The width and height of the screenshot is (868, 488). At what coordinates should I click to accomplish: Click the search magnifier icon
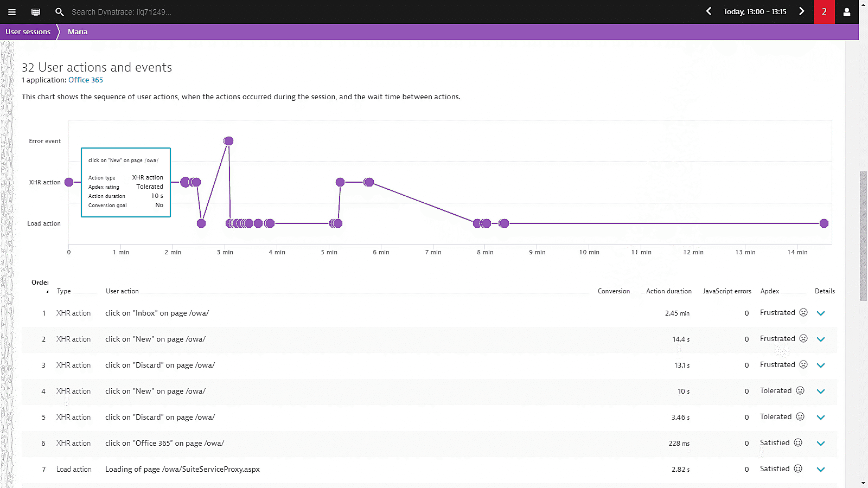pyautogui.click(x=60, y=12)
